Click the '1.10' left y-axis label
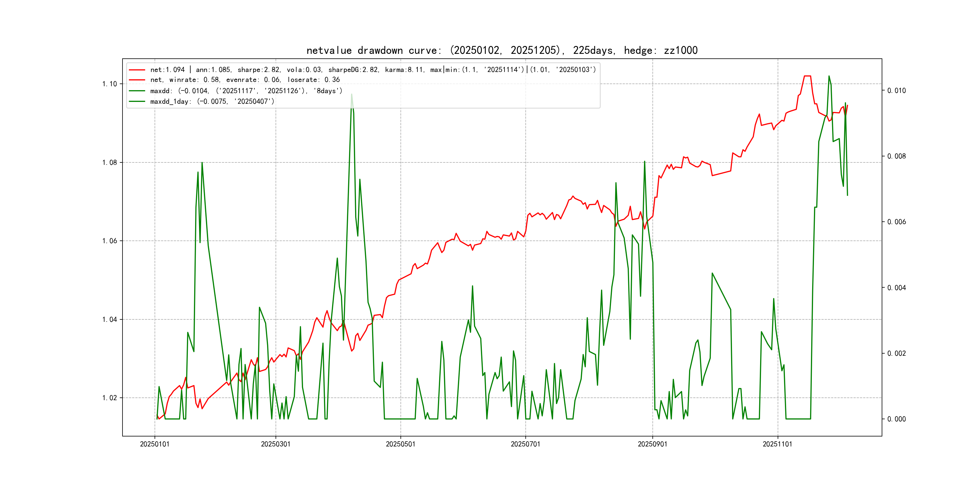This screenshot has width=980, height=490. click(109, 84)
